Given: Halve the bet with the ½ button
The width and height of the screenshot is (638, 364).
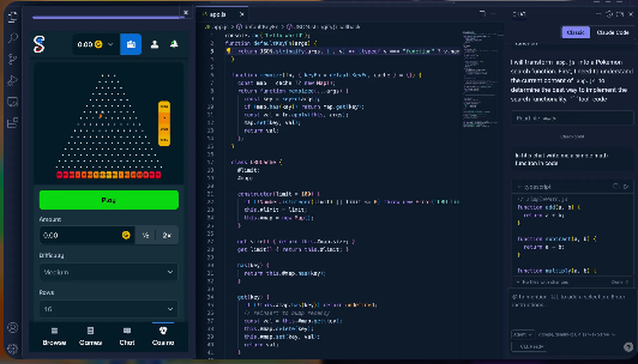Looking at the screenshot, I should (145, 235).
